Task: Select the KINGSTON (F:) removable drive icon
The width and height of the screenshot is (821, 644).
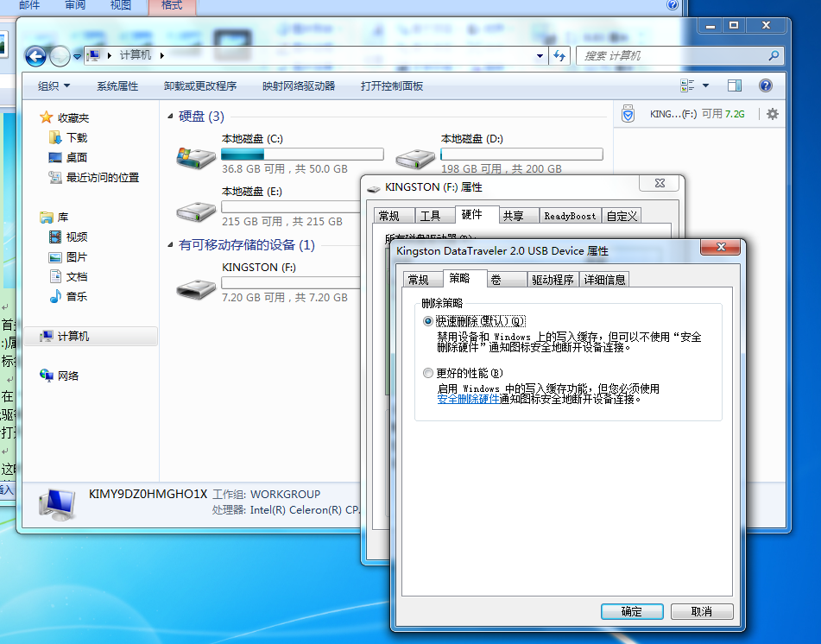Action: click(x=196, y=288)
